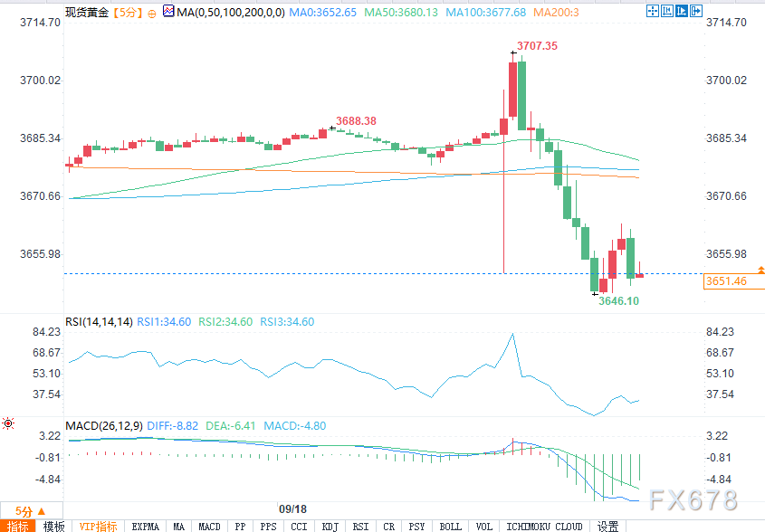The image size is (765, 532).
Task: Switch to the 指标 tab
Action: [17, 527]
